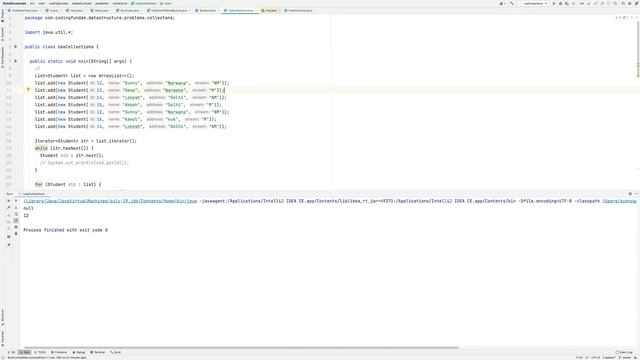The image size is (640, 360).
Task: Open the user account dropdown in toolbar
Action: point(502,3)
